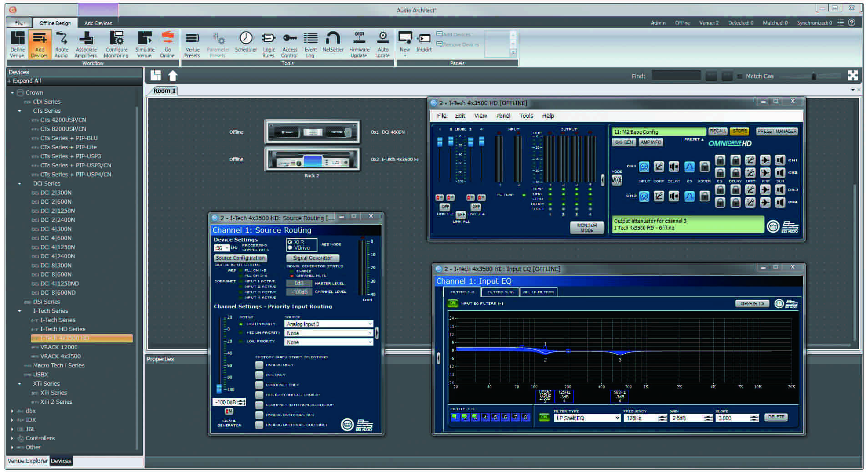
Task: Click the Signal Generator button
Action: click(x=313, y=258)
